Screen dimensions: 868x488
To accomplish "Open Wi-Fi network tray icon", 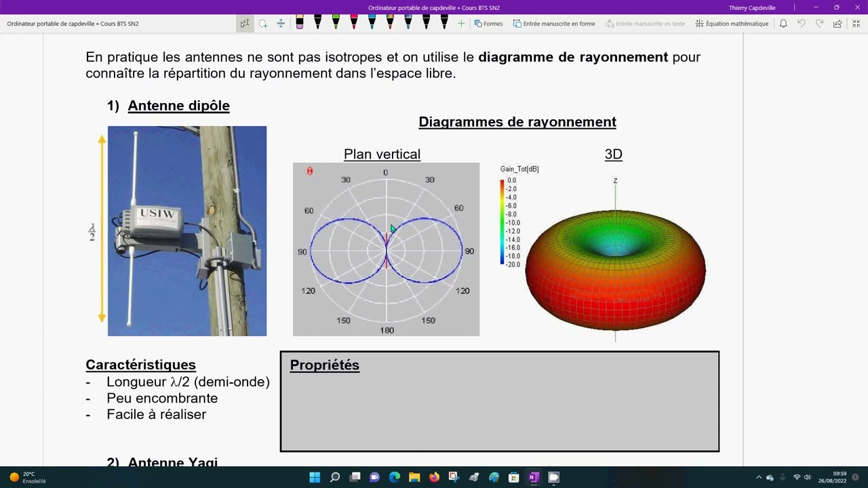I will 797,477.
